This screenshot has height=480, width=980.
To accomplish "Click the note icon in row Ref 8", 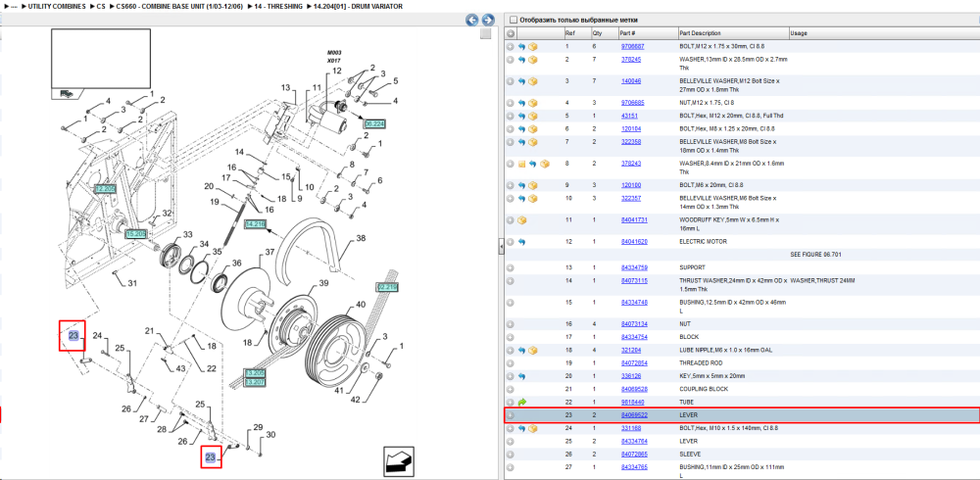I will (x=521, y=164).
